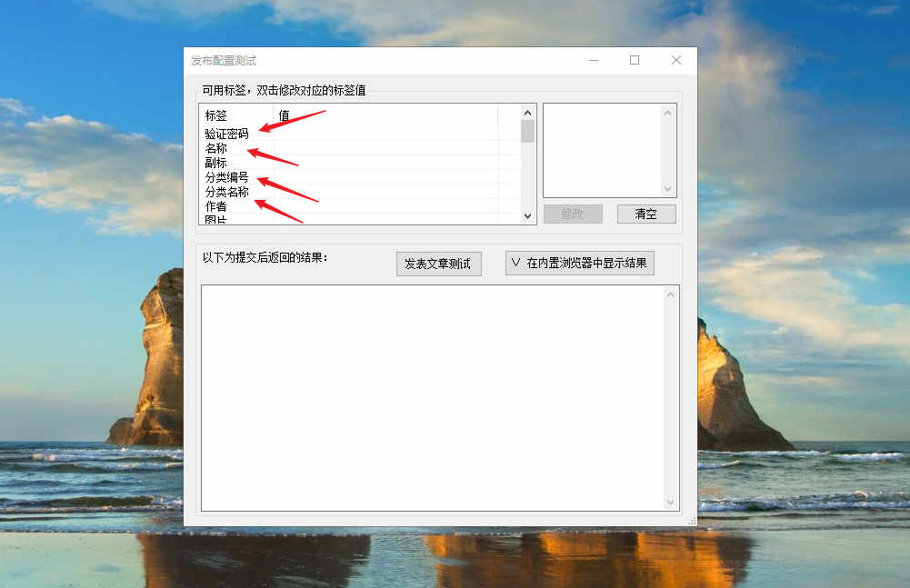Select the 作者 tag row
Viewport: 910px width, 588px height.
click(x=216, y=206)
